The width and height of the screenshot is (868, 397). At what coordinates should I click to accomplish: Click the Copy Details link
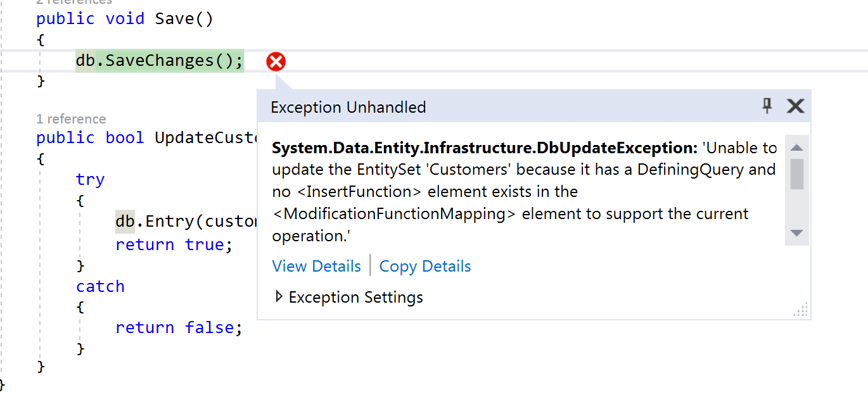pos(424,266)
